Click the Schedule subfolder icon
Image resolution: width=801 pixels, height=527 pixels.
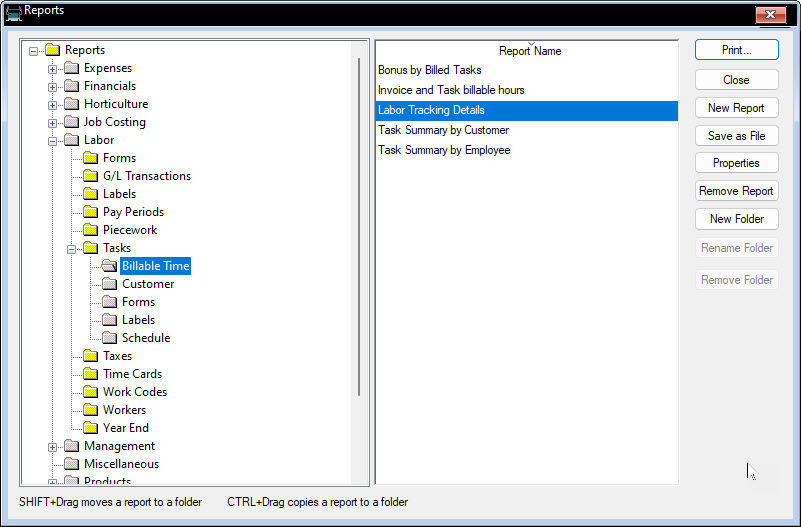click(109, 338)
